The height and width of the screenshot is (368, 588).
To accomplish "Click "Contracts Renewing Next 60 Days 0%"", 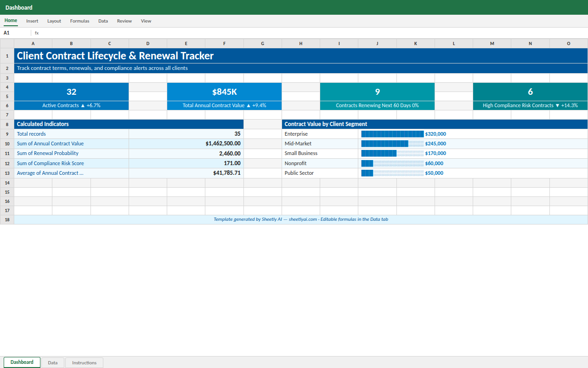I will click(x=378, y=106).
